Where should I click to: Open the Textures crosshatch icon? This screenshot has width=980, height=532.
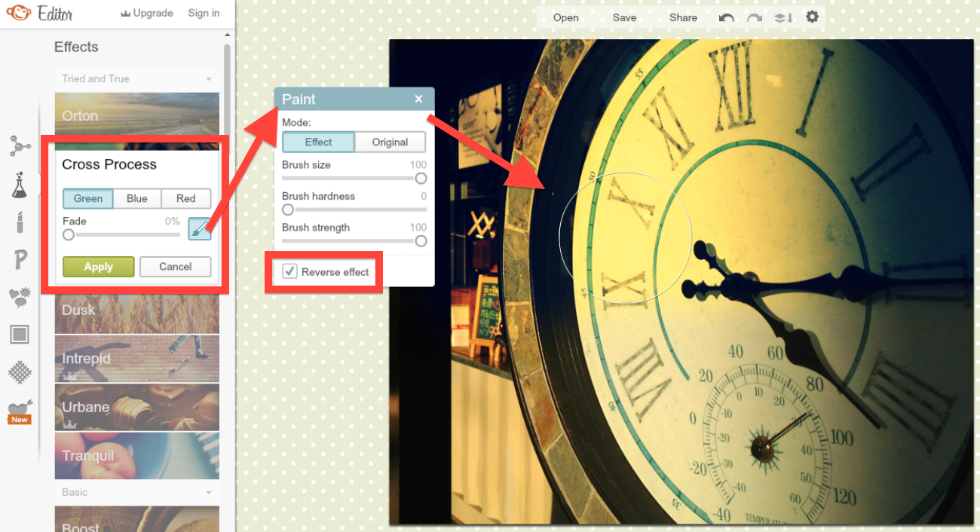(20, 371)
